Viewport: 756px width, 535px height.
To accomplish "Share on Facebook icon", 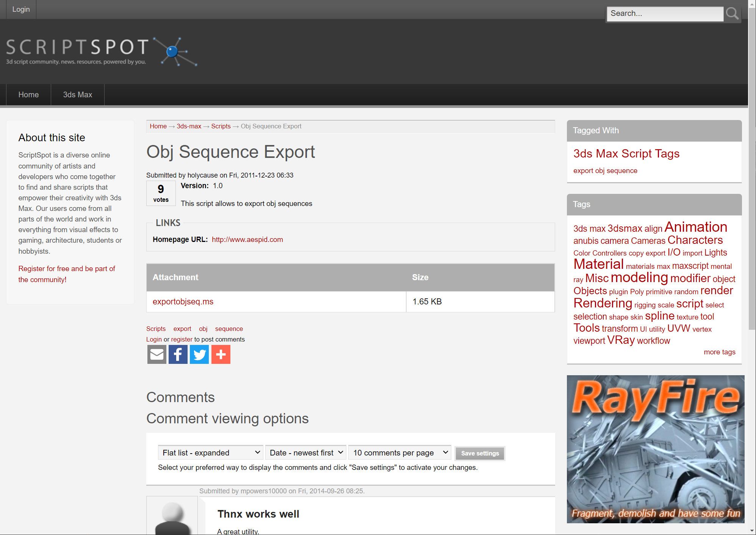I will pyautogui.click(x=178, y=354).
